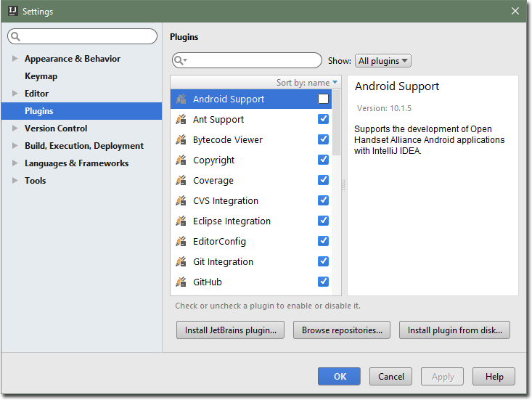
Task: Uncheck the Copyright plugin
Action: click(x=324, y=160)
